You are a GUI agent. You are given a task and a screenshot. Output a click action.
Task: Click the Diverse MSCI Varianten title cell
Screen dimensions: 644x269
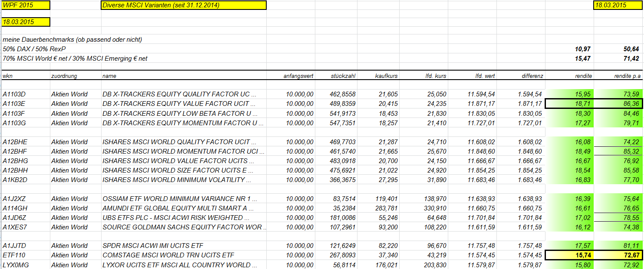(184, 5)
